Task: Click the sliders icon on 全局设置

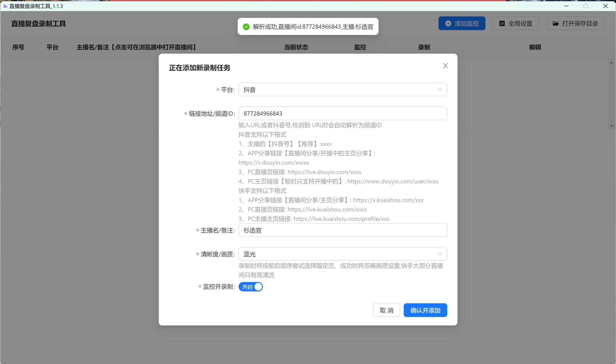Action: point(502,24)
